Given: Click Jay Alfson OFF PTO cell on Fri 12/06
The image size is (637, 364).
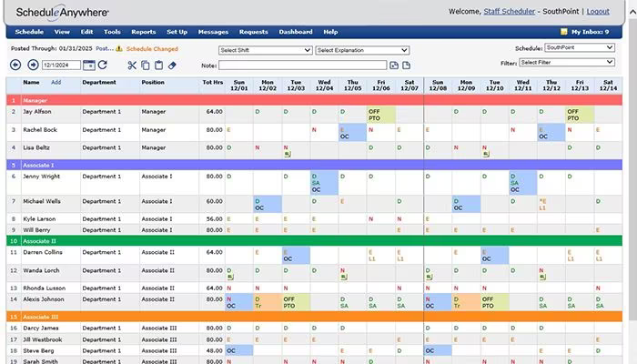Looking at the screenshot, I should pos(381,115).
